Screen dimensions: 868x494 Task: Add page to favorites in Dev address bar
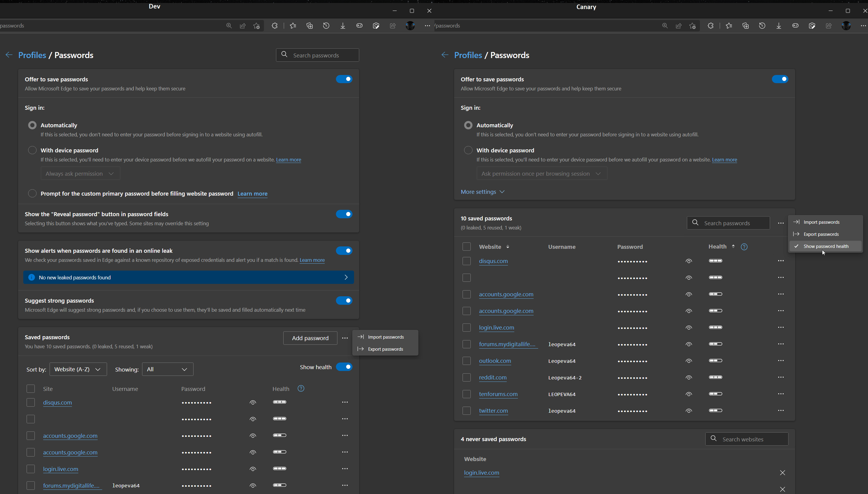(x=256, y=25)
